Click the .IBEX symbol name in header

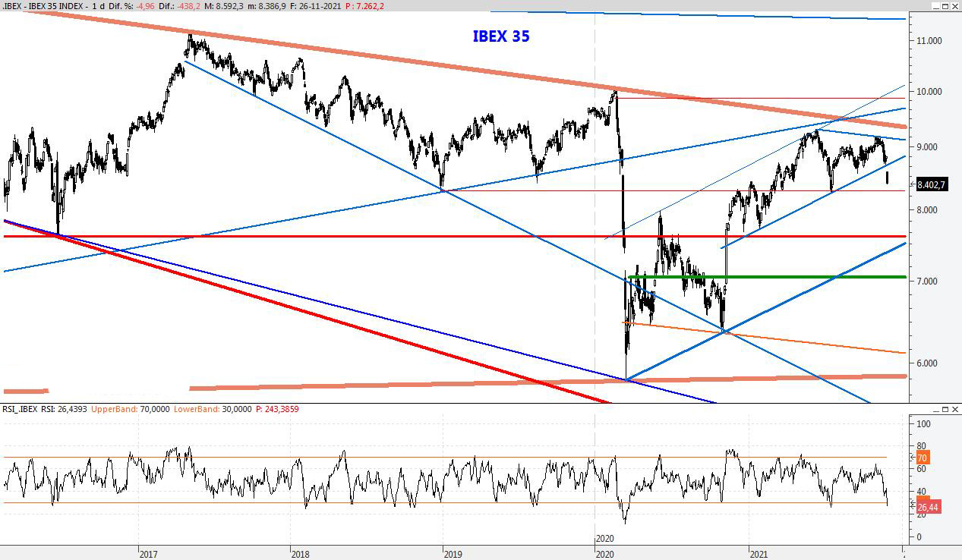pyautogui.click(x=12, y=6)
